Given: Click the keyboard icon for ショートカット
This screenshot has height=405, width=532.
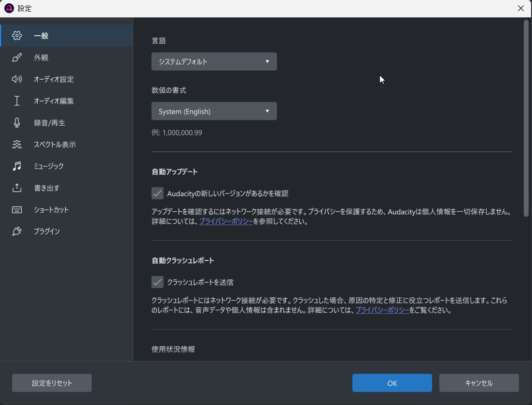Looking at the screenshot, I should (16, 210).
